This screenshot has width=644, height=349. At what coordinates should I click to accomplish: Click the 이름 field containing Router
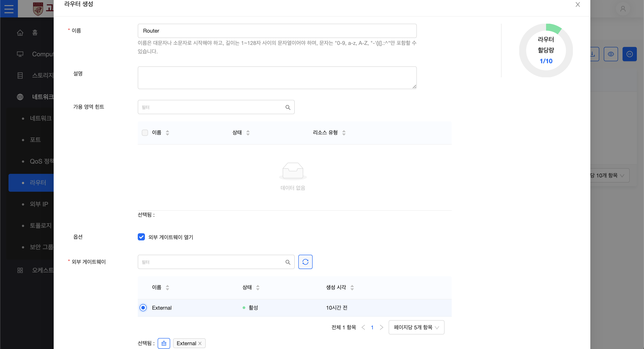coord(277,31)
